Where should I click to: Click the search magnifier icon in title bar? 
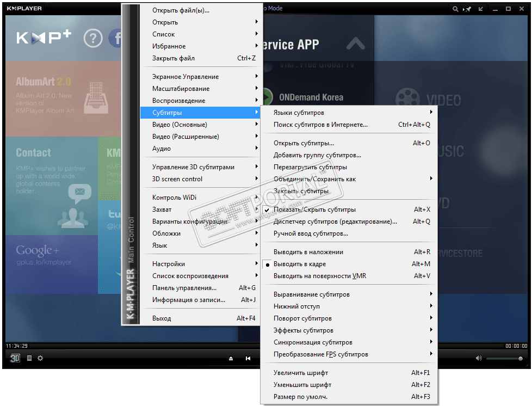455,9
